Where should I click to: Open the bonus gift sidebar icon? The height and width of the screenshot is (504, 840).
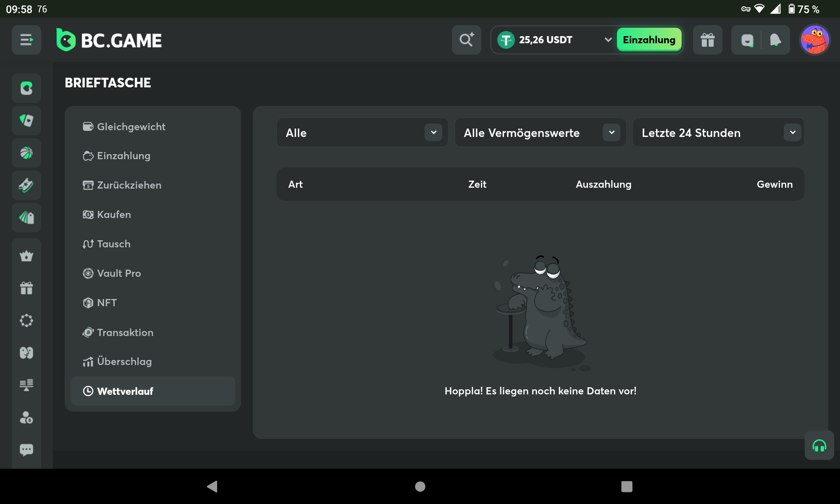tap(26, 288)
